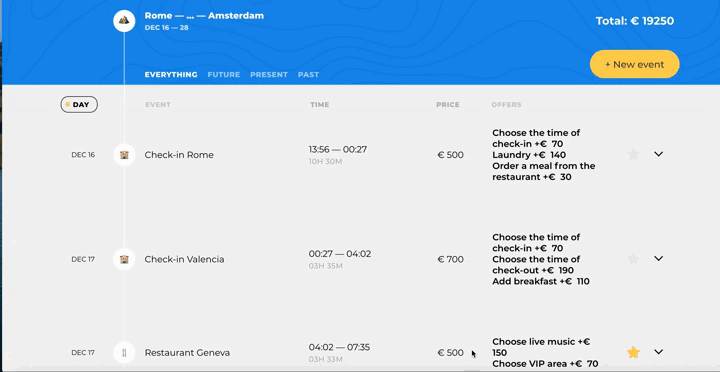Expand the Check-in Rome event details
Viewport: 720px width, 372px height.
658,154
